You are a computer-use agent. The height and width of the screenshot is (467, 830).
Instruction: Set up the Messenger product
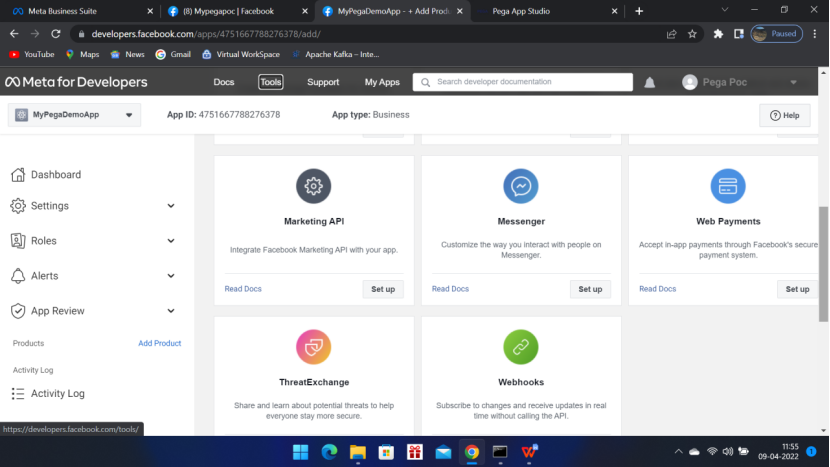pyautogui.click(x=590, y=289)
